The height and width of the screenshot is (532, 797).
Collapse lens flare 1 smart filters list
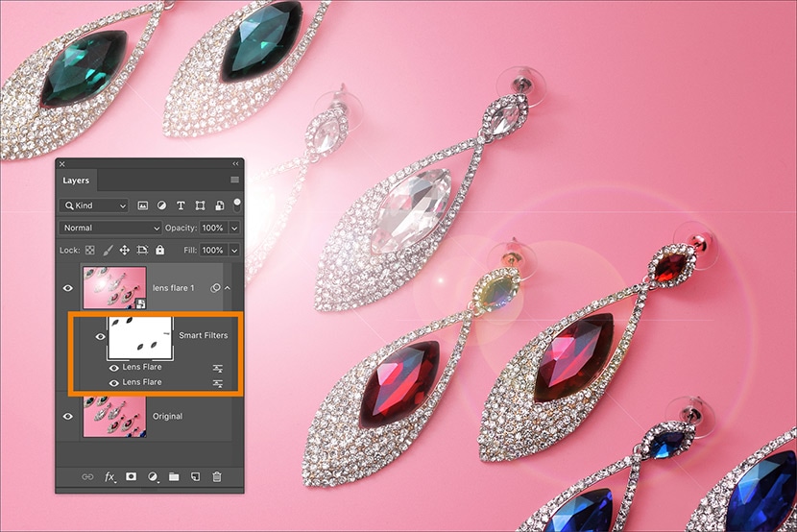point(229,287)
